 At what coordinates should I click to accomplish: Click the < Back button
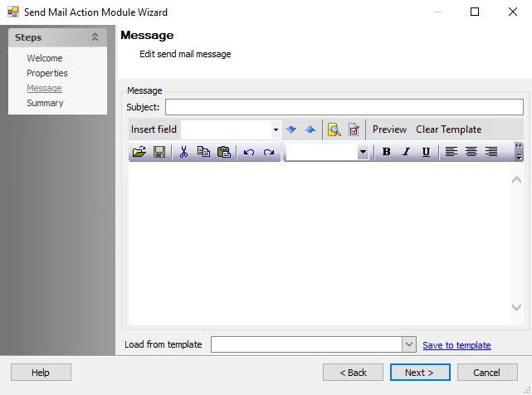tap(353, 373)
